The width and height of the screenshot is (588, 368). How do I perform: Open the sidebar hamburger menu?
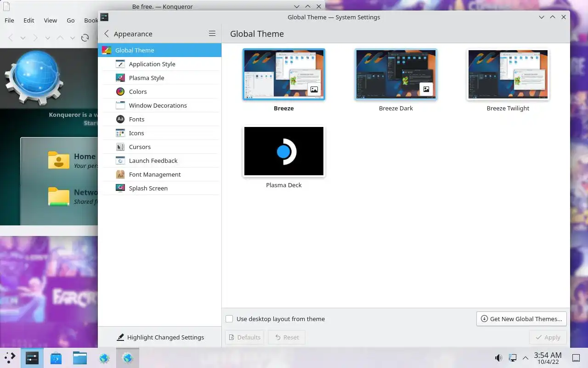pyautogui.click(x=212, y=34)
